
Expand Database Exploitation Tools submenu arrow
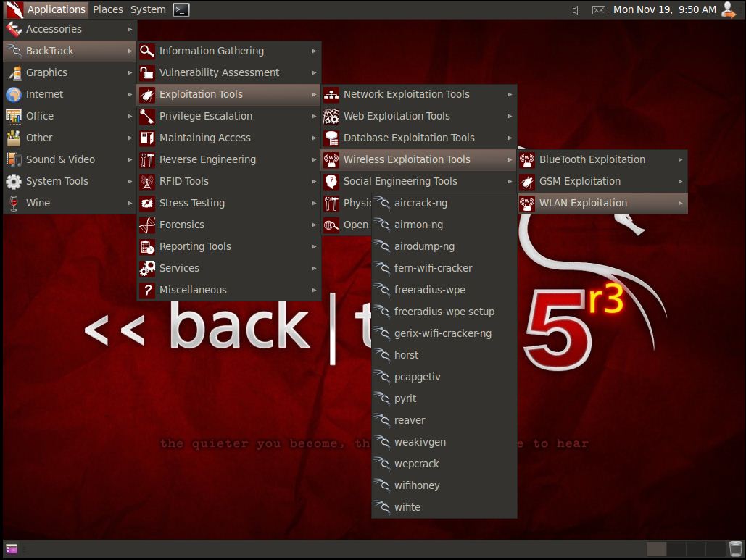click(x=510, y=138)
